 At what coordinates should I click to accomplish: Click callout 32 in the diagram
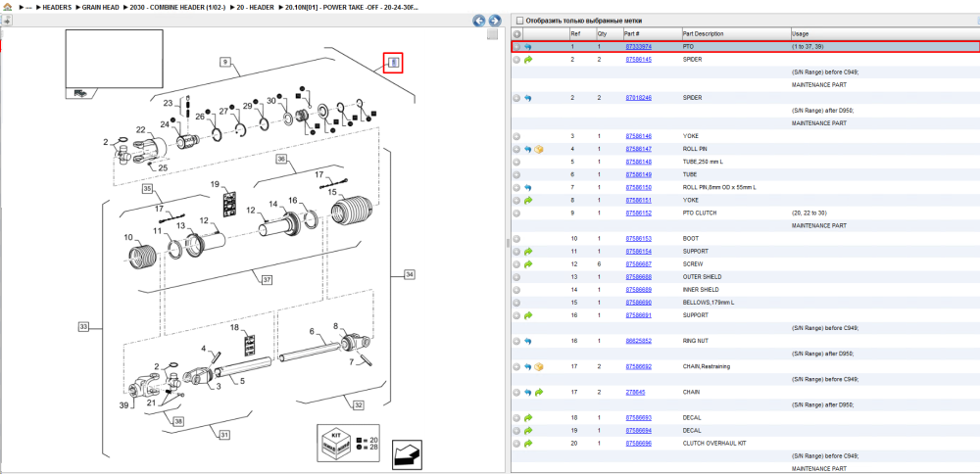click(358, 405)
